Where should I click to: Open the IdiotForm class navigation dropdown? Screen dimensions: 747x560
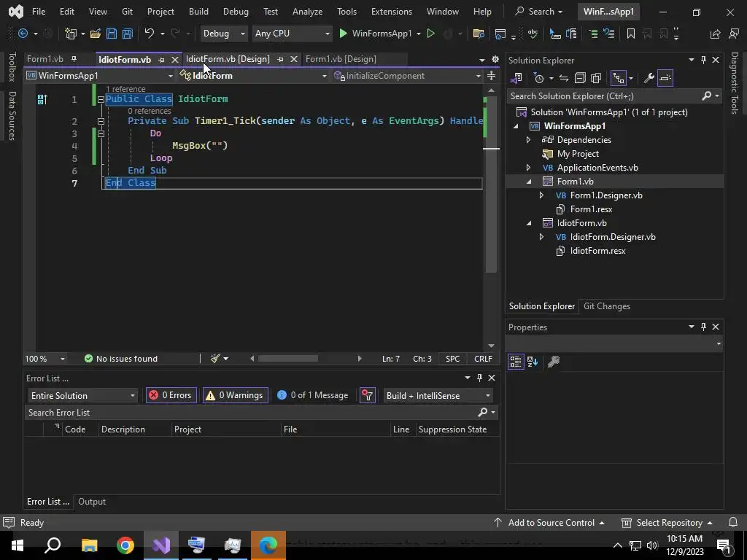click(253, 76)
